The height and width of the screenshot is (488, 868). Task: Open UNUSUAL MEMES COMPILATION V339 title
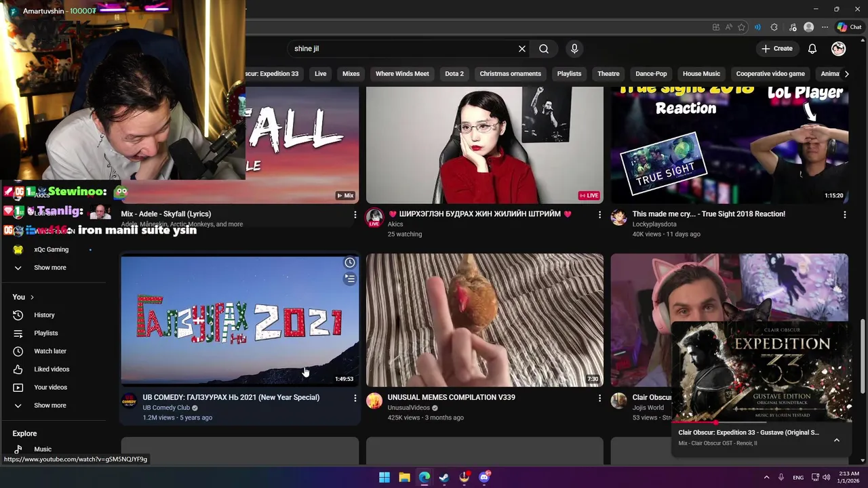[x=451, y=397]
